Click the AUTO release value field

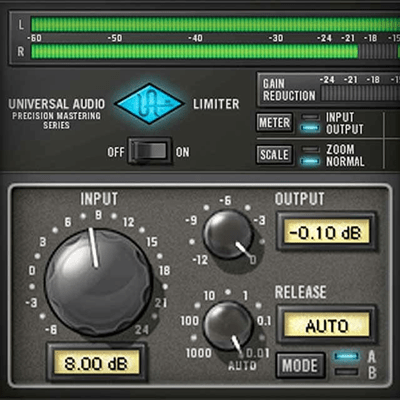(326, 325)
